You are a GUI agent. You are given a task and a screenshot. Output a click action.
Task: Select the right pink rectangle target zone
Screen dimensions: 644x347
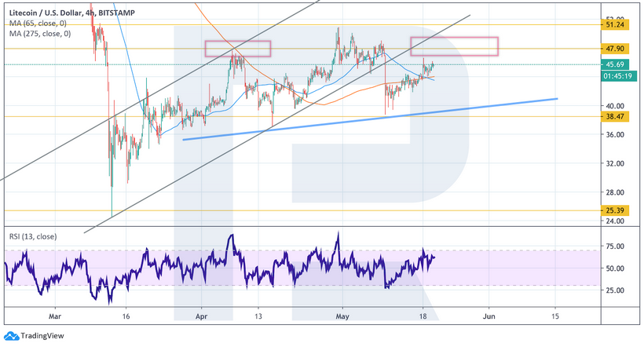pos(454,46)
